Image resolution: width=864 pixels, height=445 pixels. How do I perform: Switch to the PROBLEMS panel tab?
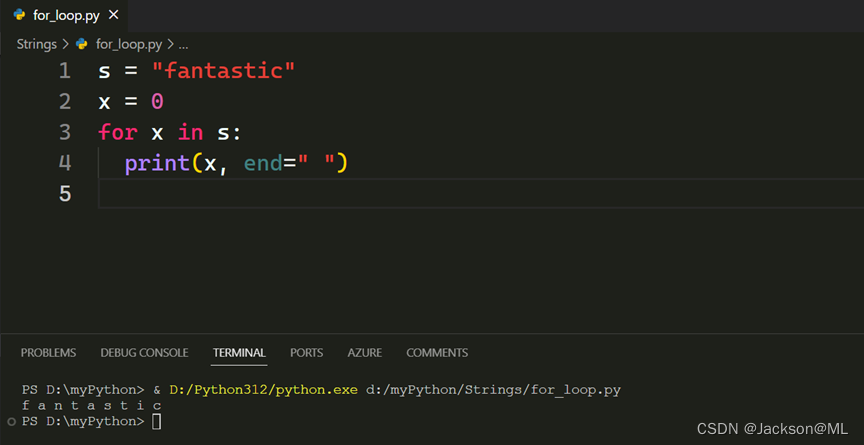click(48, 353)
